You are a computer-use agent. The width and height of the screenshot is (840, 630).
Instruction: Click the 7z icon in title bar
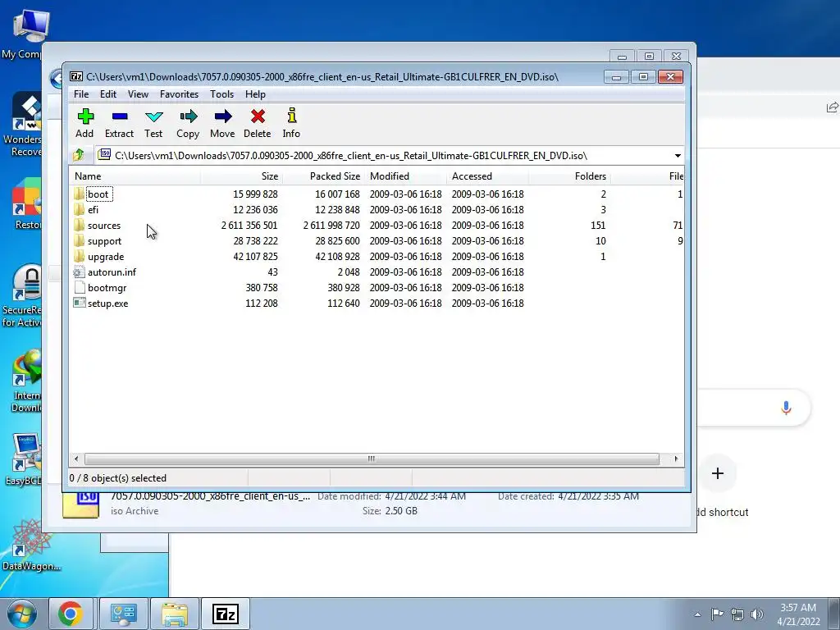(x=76, y=76)
